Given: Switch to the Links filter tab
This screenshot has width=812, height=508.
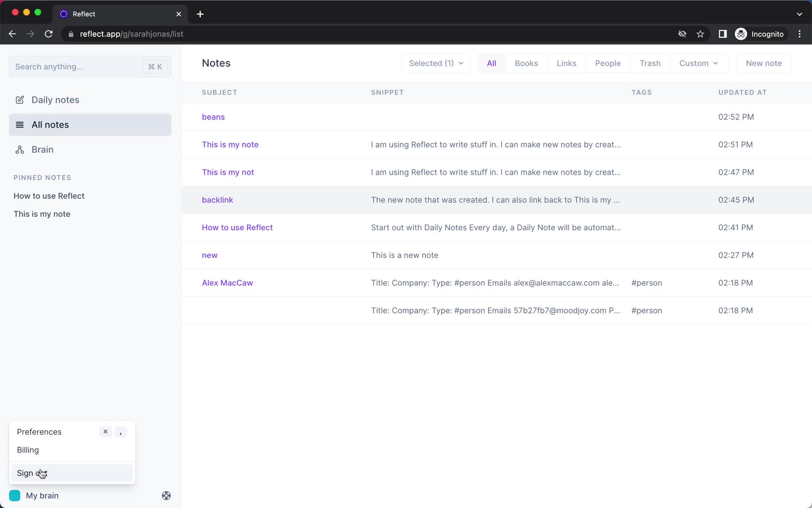Looking at the screenshot, I should pyautogui.click(x=566, y=63).
